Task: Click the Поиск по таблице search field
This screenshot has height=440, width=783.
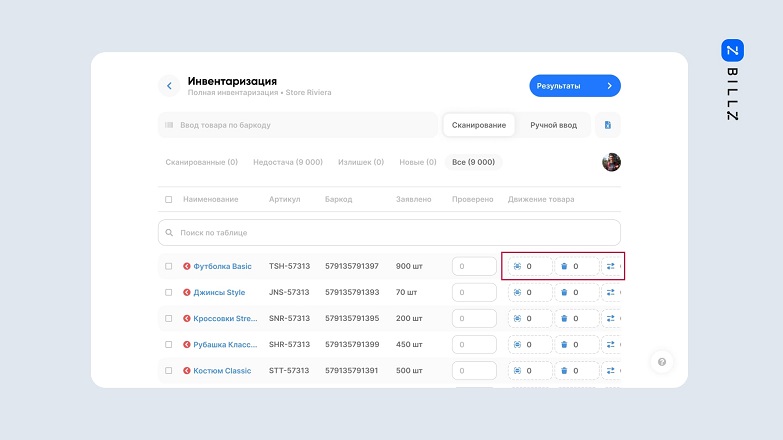Action: click(389, 232)
